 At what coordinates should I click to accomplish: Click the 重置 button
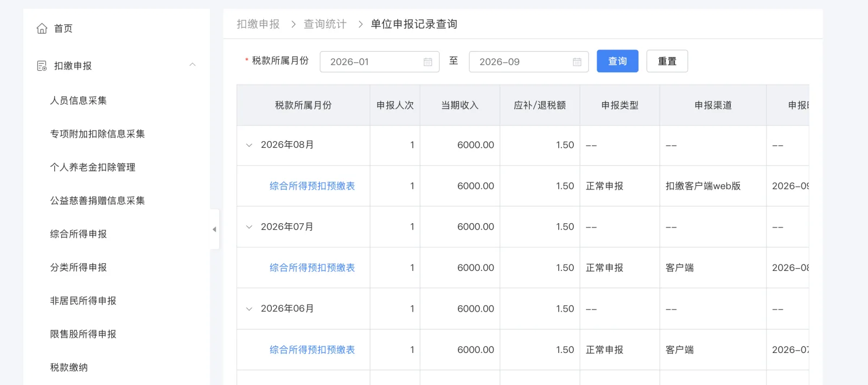coord(667,61)
